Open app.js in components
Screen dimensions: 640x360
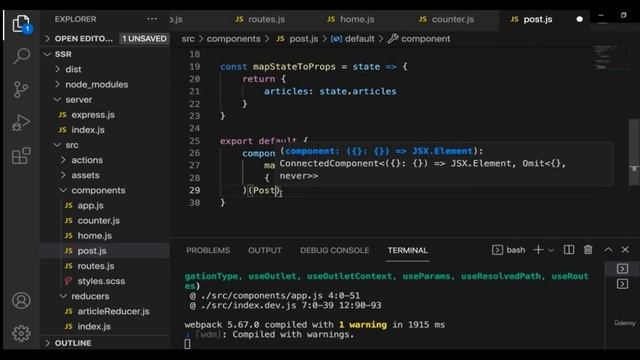click(x=90, y=205)
